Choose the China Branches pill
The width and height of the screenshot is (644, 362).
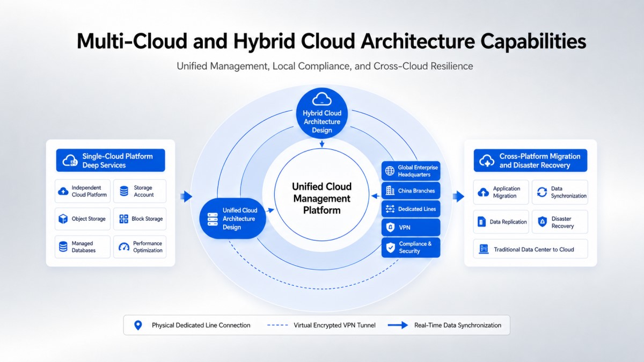tap(411, 191)
